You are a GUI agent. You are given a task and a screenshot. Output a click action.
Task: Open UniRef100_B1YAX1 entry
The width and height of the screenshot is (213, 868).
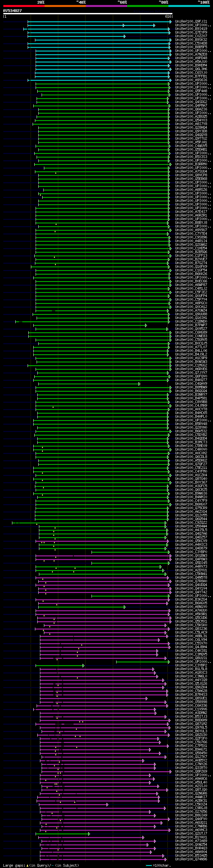point(191,837)
